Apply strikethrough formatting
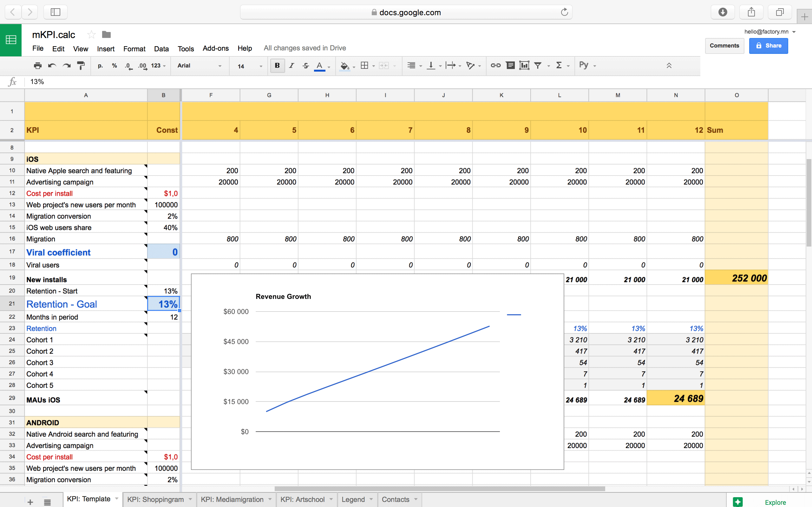812x507 pixels. coord(305,66)
